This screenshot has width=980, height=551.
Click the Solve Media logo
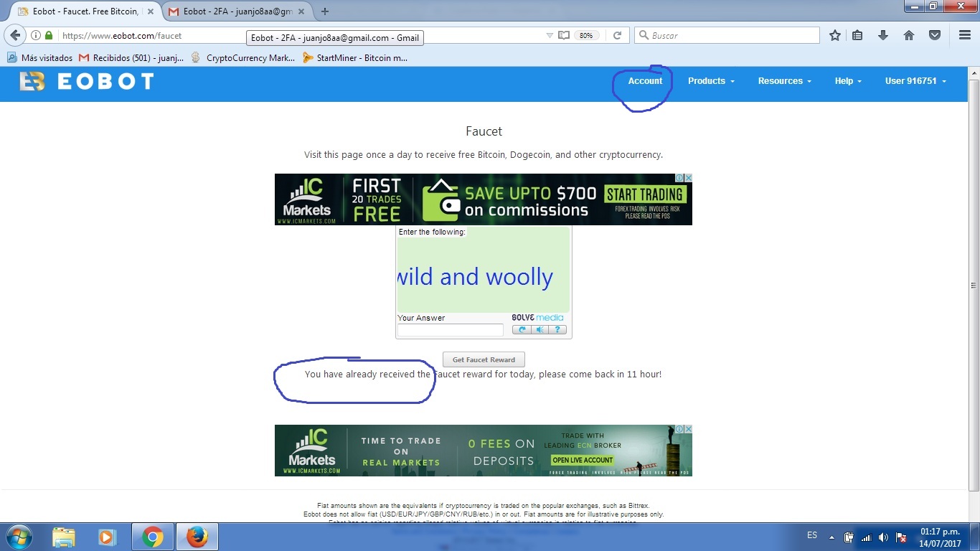[537, 318]
